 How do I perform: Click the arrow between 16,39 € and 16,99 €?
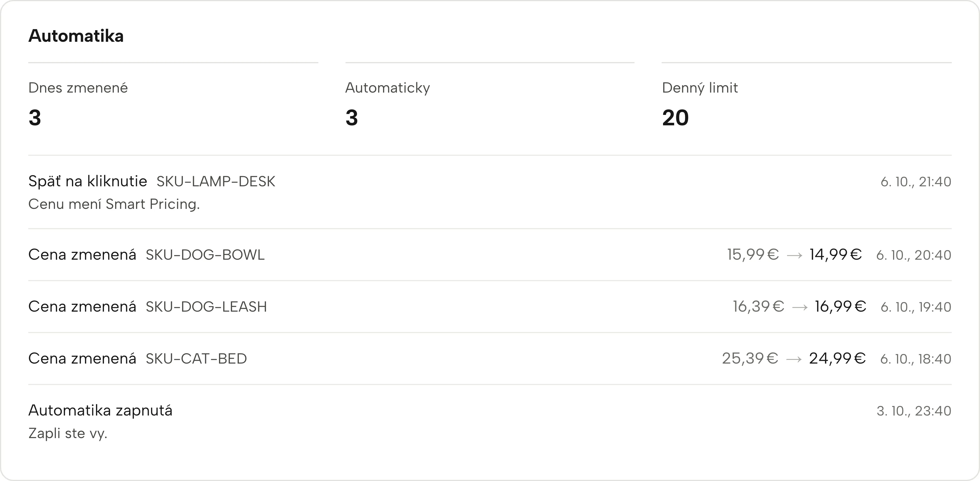click(800, 307)
